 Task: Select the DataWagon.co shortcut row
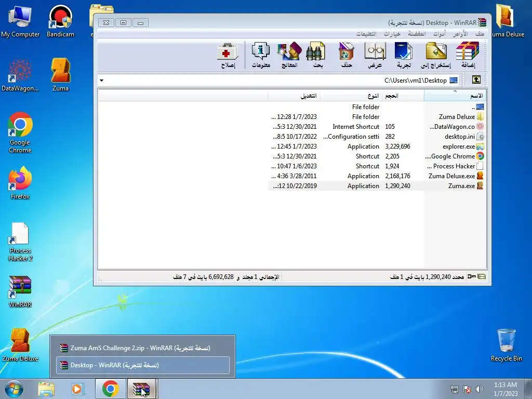coord(377,127)
